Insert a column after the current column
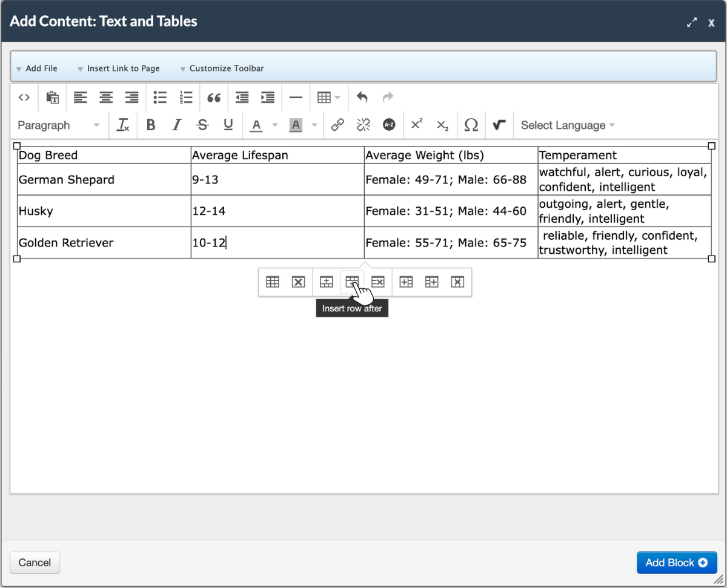The height and width of the screenshot is (588, 727). tap(432, 282)
